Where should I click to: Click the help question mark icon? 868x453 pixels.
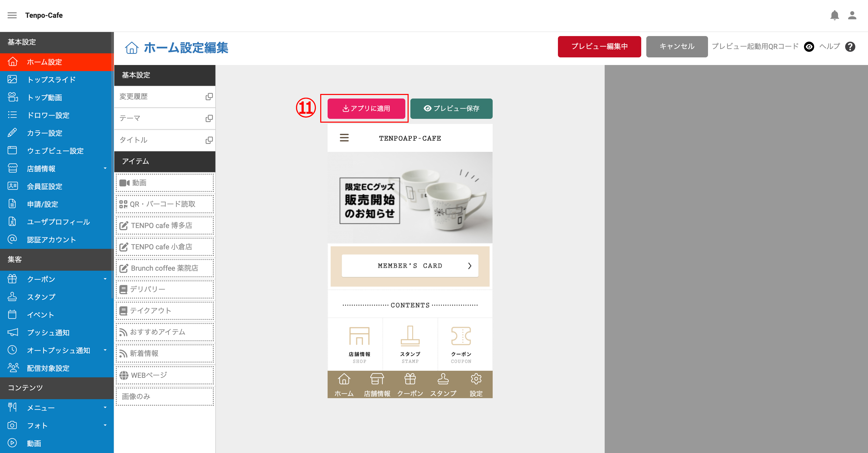[x=850, y=46]
